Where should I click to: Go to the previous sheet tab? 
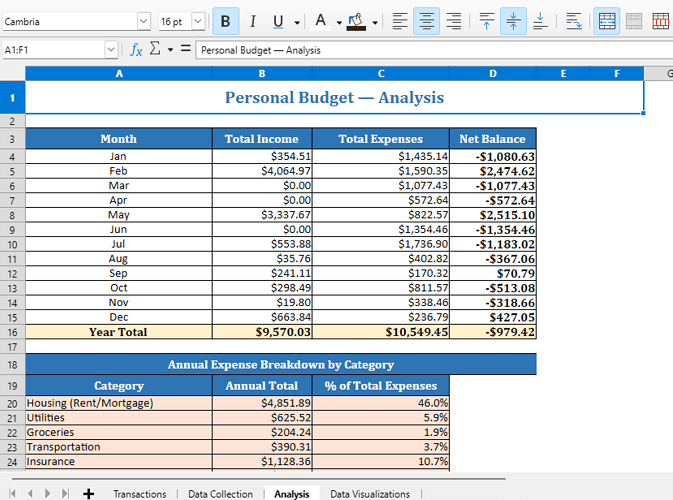click(x=30, y=494)
